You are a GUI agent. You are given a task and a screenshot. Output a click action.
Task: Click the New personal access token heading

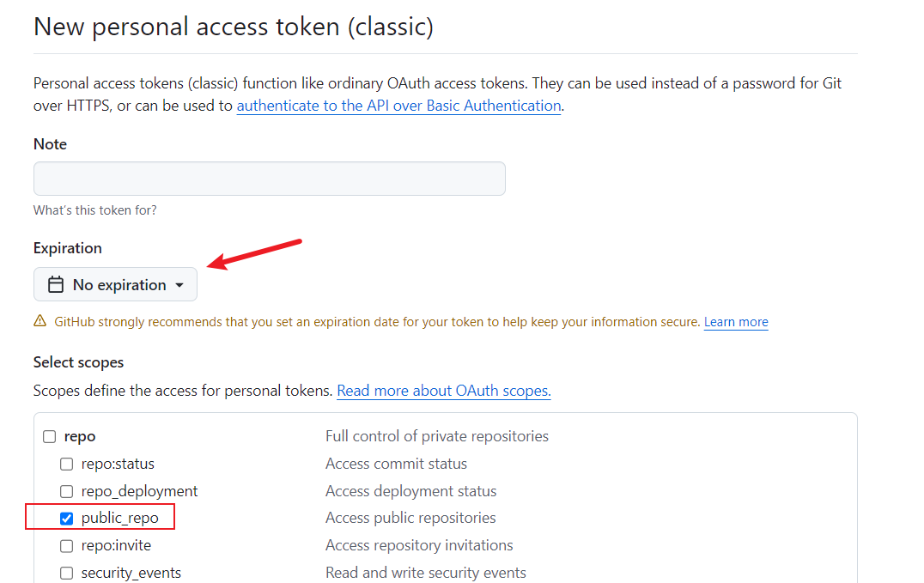pos(233,27)
